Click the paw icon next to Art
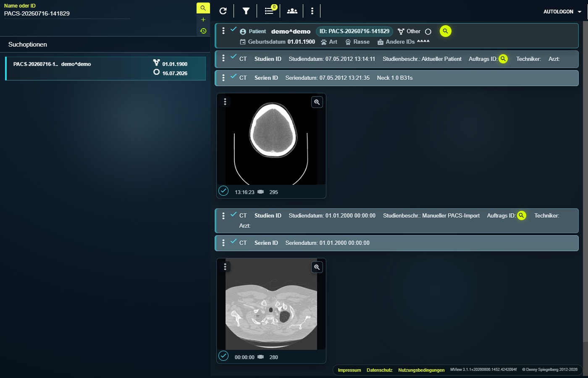 [x=324, y=42]
